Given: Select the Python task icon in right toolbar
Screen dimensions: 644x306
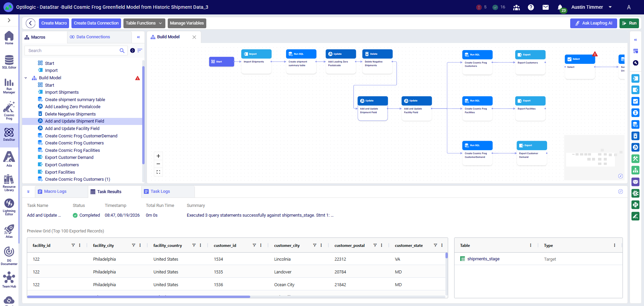Looking at the screenshot, I should pos(635,205).
